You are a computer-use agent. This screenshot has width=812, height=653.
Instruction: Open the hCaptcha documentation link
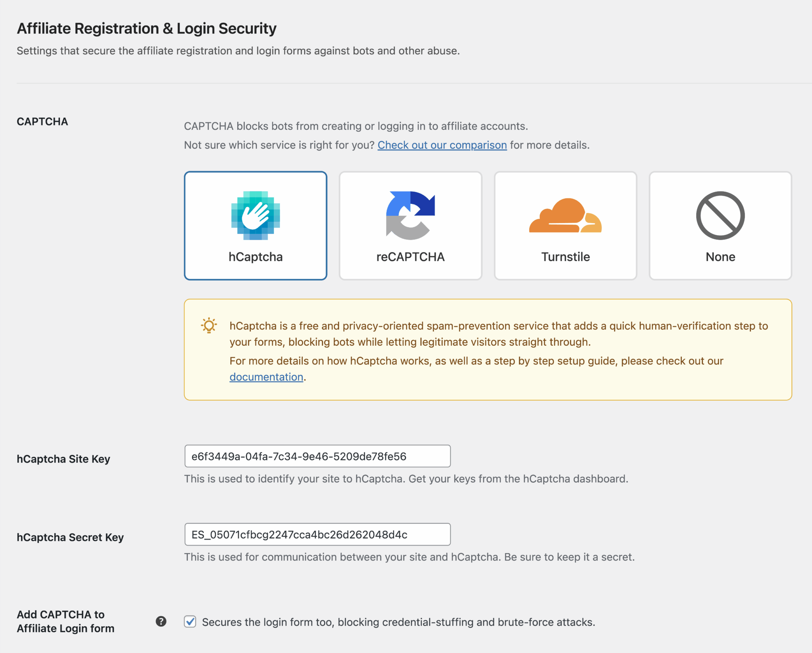266,377
